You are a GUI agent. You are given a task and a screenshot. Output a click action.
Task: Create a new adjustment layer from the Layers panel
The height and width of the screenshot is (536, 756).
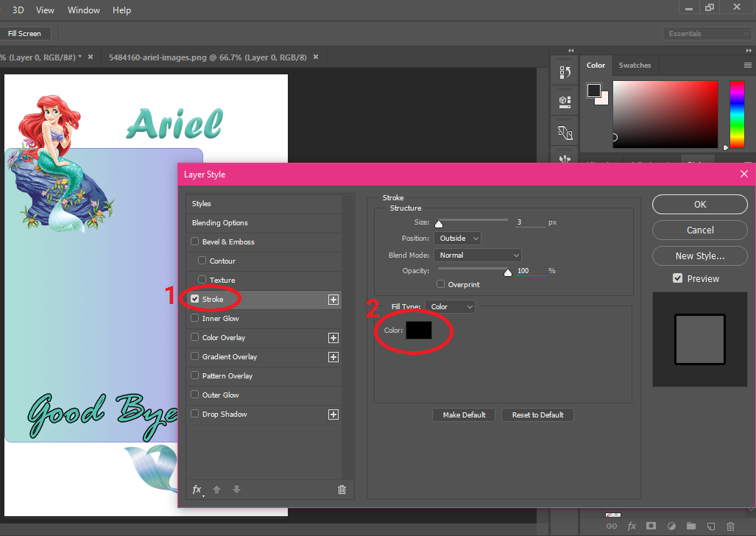point(671,526)
